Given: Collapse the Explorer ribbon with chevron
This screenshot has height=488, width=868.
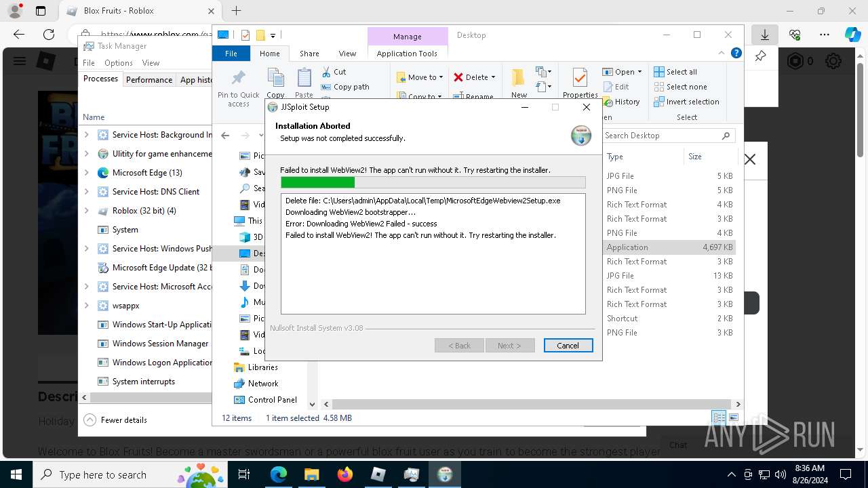Looking at the screenshot, I should pos(722,53).
